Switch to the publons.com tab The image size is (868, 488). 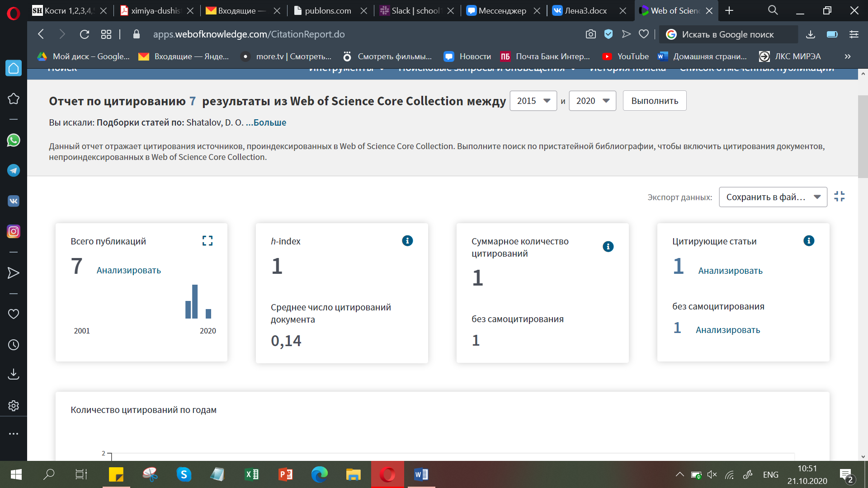327,11
